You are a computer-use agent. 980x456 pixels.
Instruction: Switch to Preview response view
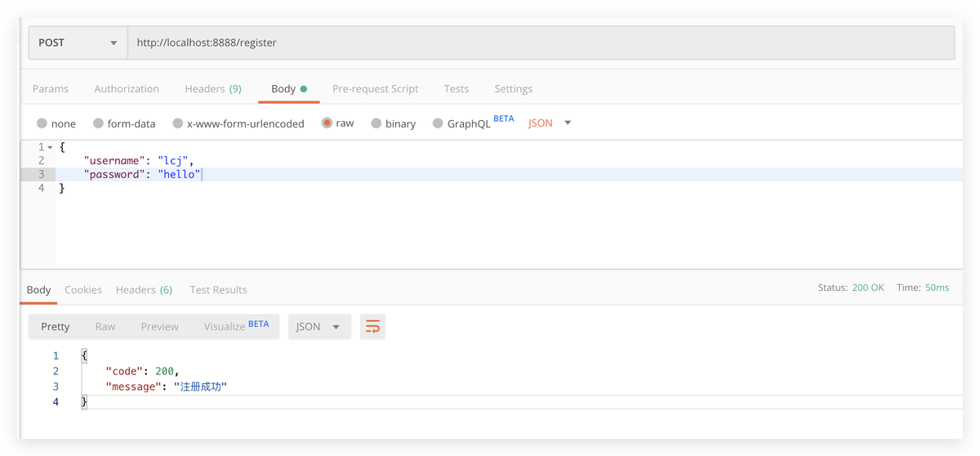coord(159,327)
